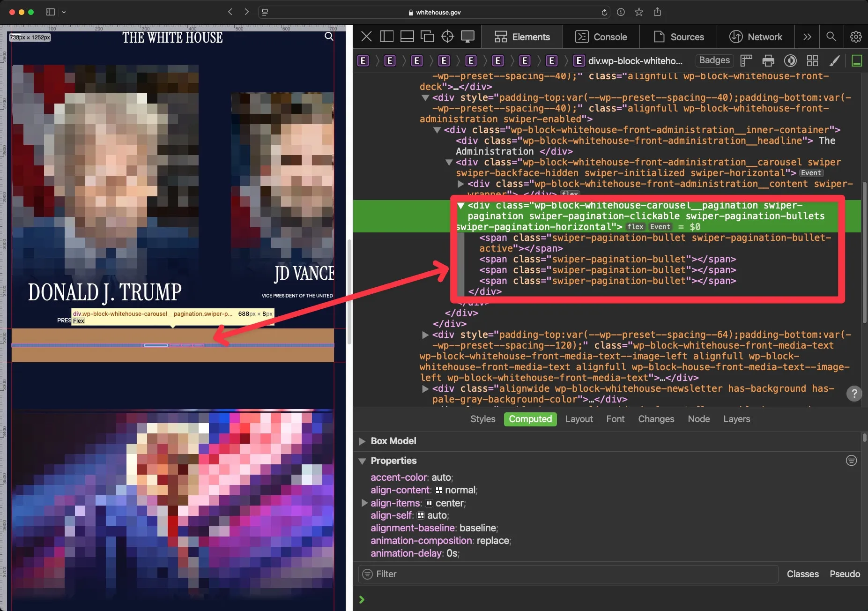
Task: Open the Properties section options icon
Action: (851, 461)
